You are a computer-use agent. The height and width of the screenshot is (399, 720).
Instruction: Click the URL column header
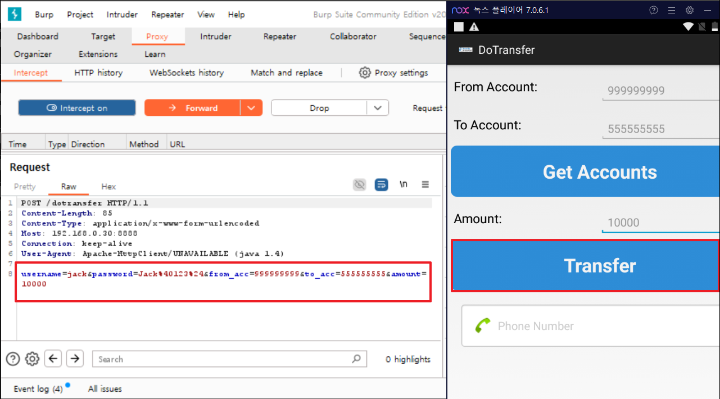point(177,144)
